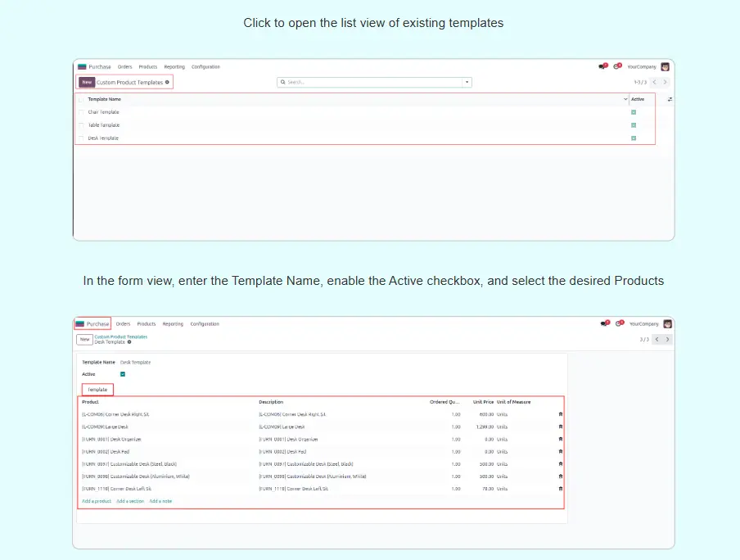Open the search box filter dropdown arrow
This screenshot has width=740, height=560.
467,82
